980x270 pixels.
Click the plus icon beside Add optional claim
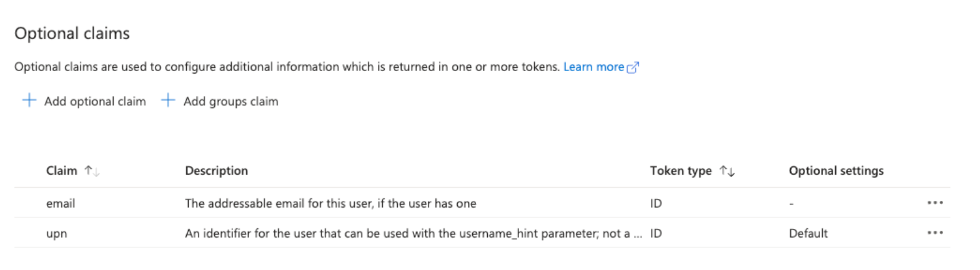point(29,100)
